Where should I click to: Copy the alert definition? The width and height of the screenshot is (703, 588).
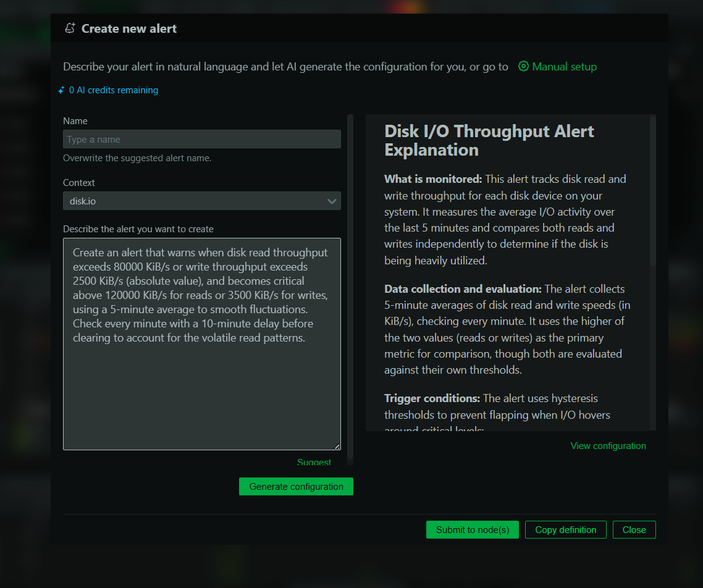click(x=565, y=529)
